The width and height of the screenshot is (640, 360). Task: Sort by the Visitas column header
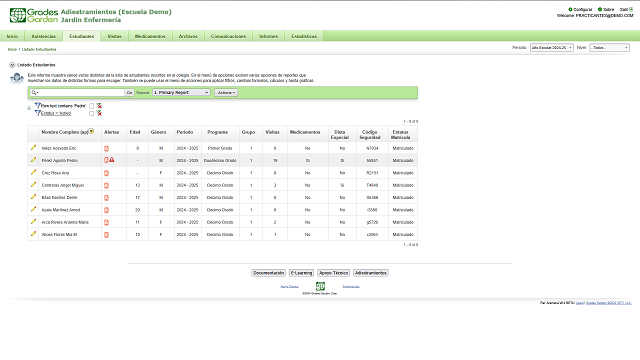tap(272, 132)
